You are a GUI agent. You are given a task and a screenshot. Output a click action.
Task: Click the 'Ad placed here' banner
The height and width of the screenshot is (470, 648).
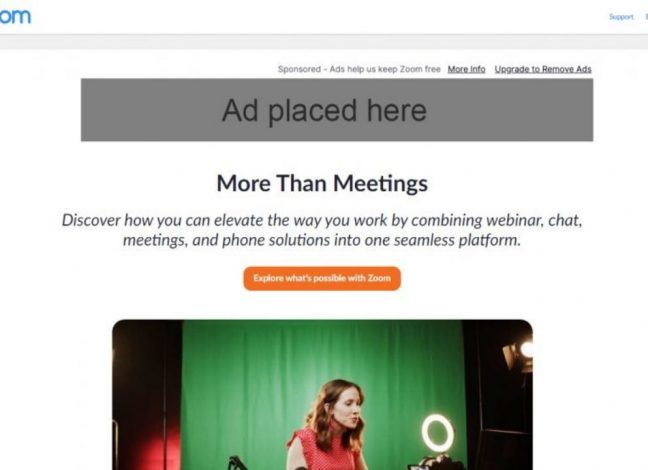click(337, 110)
